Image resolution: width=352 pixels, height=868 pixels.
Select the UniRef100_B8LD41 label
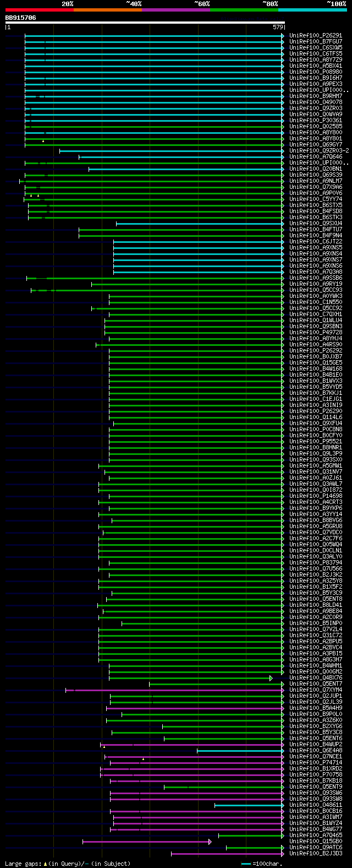click(x=316, y=605)
